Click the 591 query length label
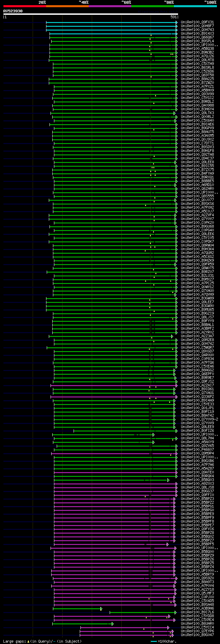Viewport: 220px width, 644px height. pyautogui.click(x=174, y=17)
